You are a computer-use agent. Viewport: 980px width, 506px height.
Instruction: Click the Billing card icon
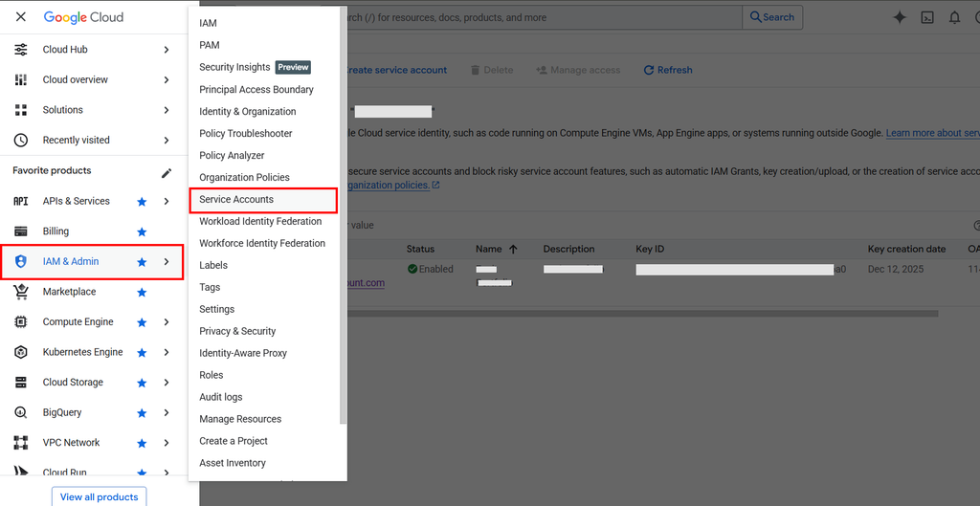21,231
